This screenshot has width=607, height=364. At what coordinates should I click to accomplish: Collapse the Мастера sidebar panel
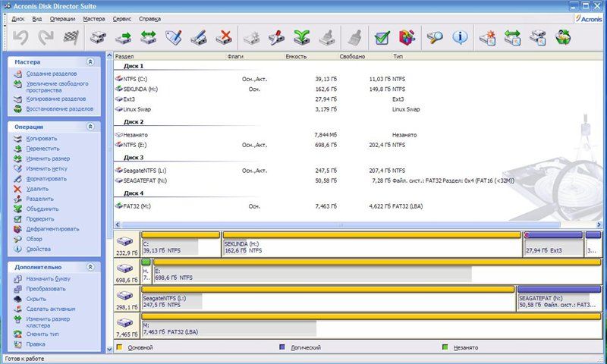(x=90, y=62)
